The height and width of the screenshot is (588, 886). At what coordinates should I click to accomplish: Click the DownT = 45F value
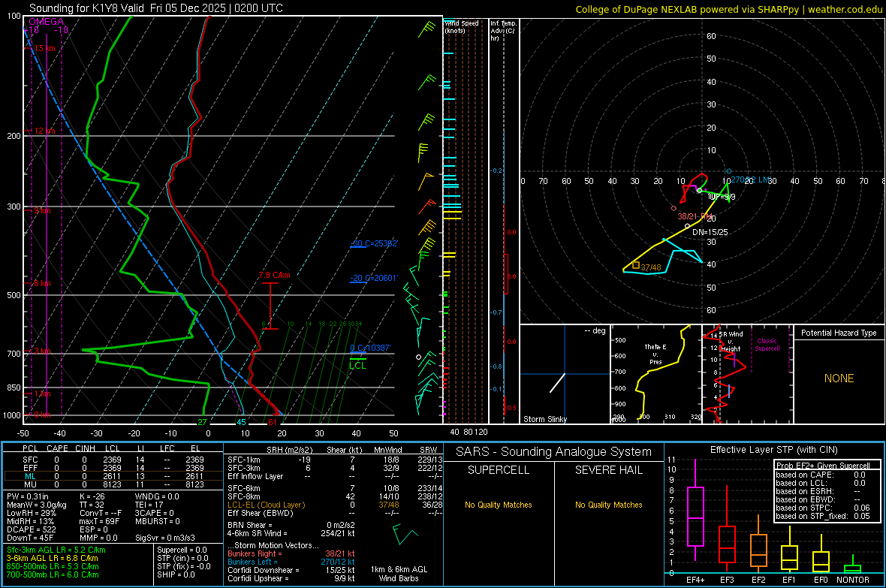click(30, 538)
